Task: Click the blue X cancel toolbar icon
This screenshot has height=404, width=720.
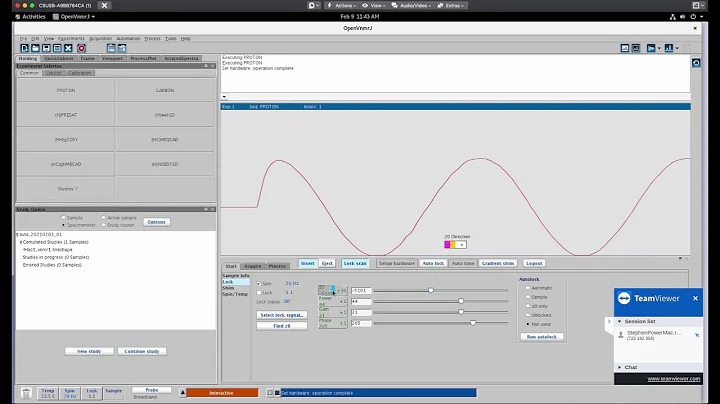Action: coord(68,48)
